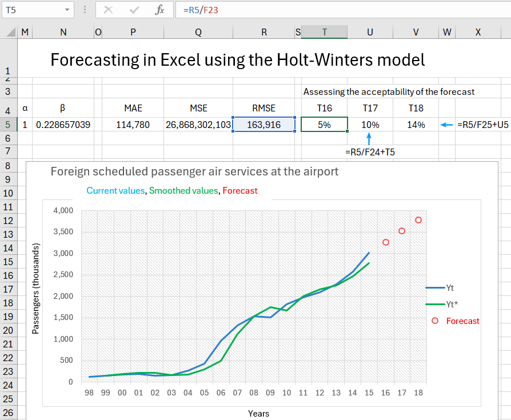Click the MSE value 26,868,302,103
The image size is (511, 420).
click(198, 125)
